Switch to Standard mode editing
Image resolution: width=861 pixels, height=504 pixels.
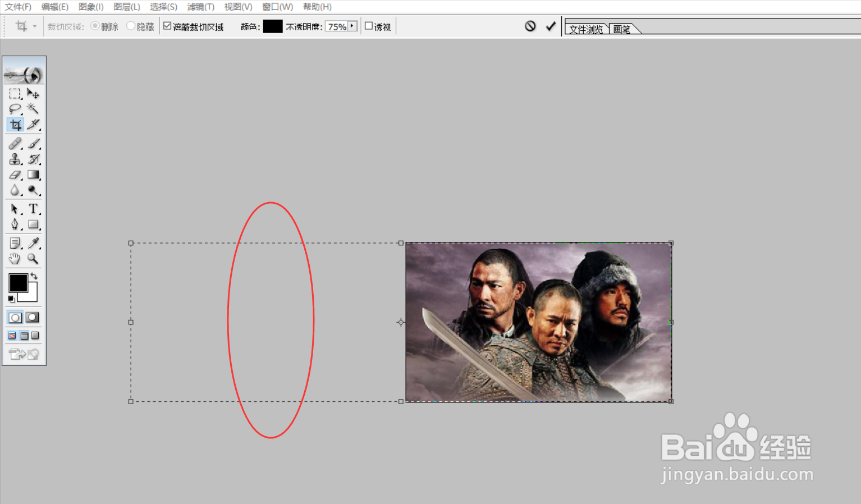(15, 318)
